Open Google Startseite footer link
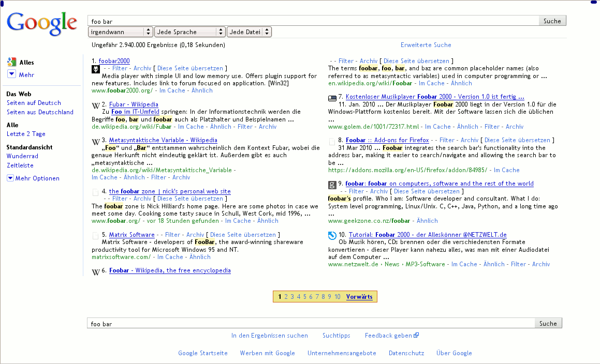Image resolution: width=600 pixels, height=364 pixels. coord(203,353)
